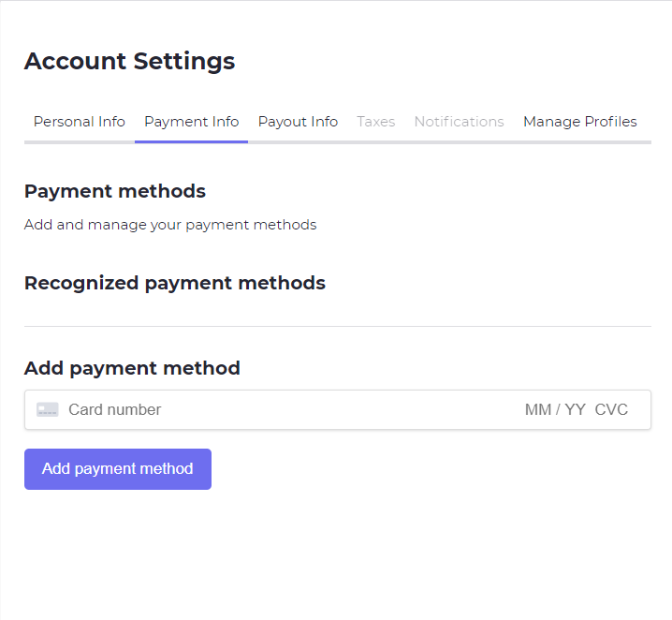Click the divider line under Recognized payment methods
This screenshot has width=672, height=620.
(x=338, y=326)
